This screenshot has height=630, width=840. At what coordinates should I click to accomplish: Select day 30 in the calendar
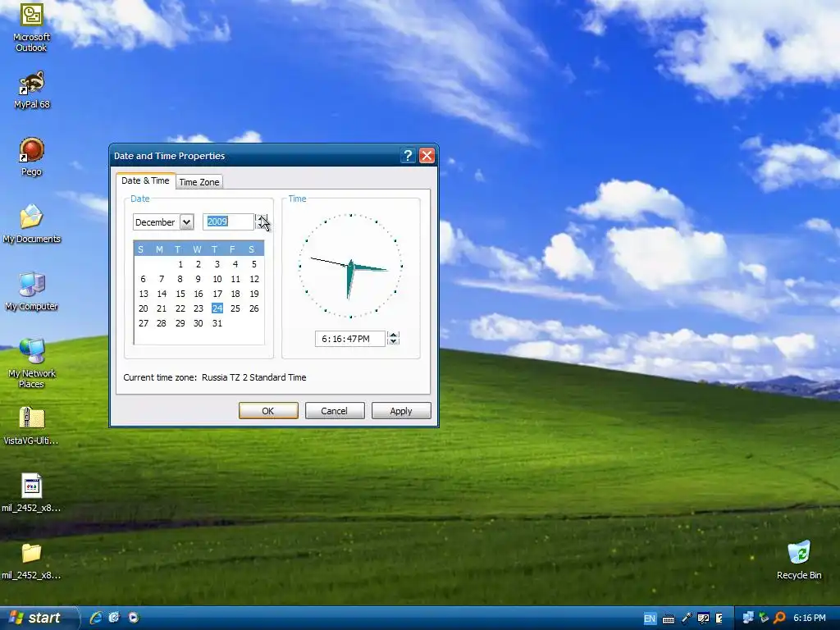coord(199,323)
